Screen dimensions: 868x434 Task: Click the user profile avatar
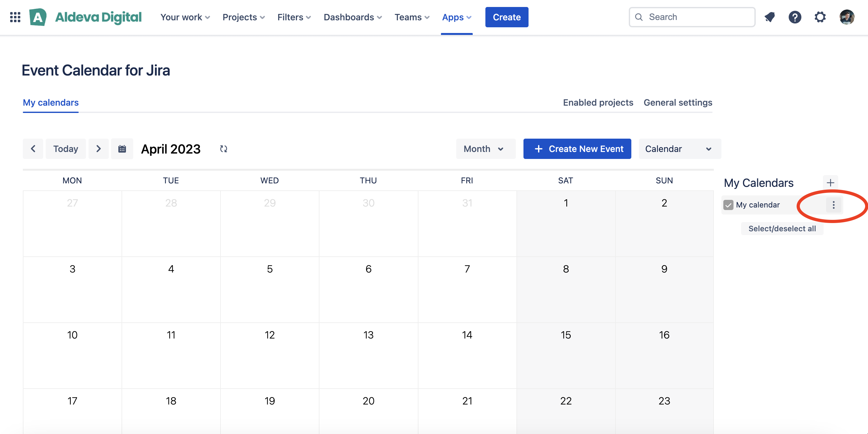pos(847,17)
